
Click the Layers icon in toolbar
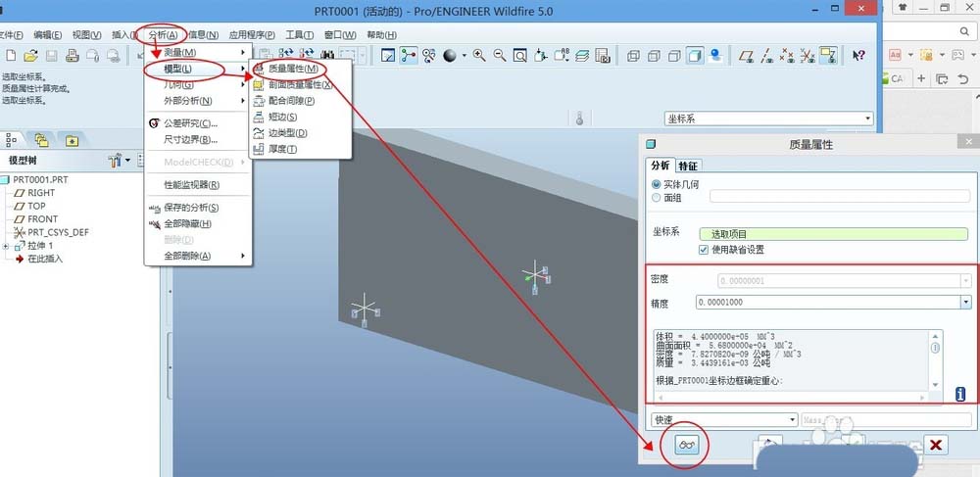pyautogui.click(x=582, y=56)
